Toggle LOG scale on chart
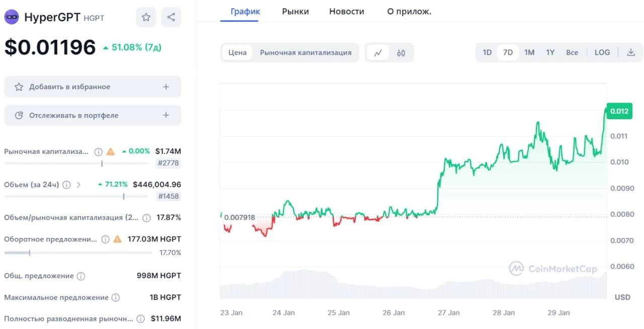Image resolution: width=644 pixels, height=329 pixels. tap(602, 52)
